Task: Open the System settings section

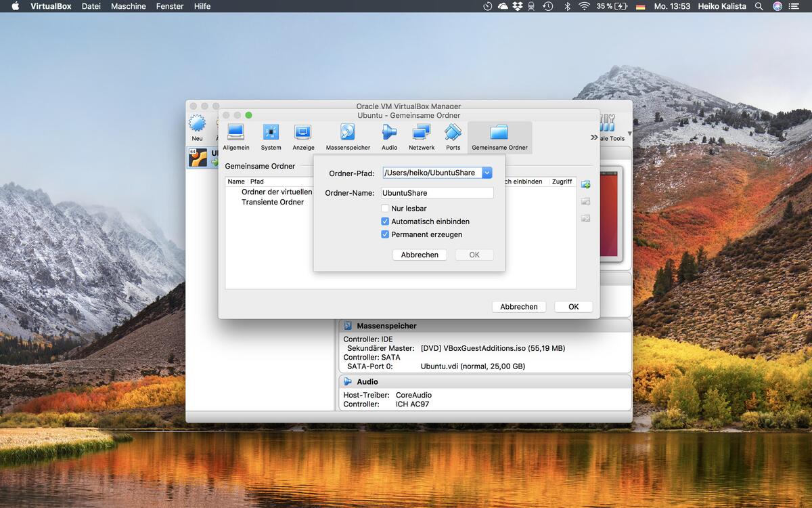Action: (271, 137)
